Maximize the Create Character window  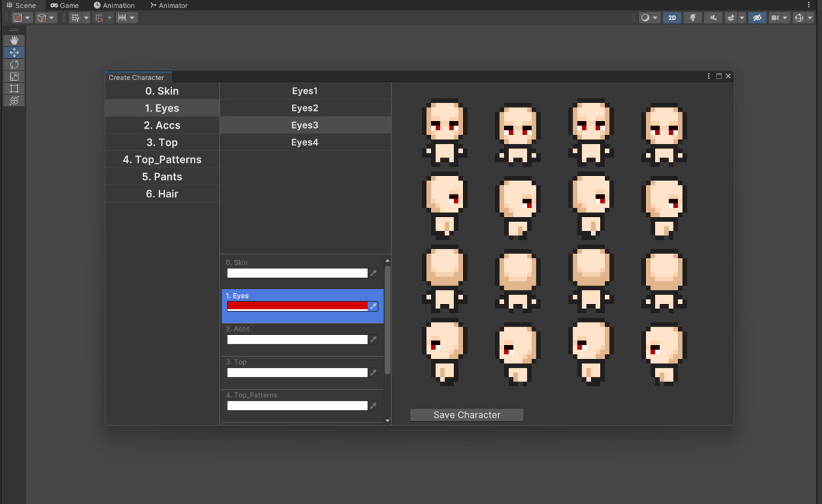coord(719,76)
